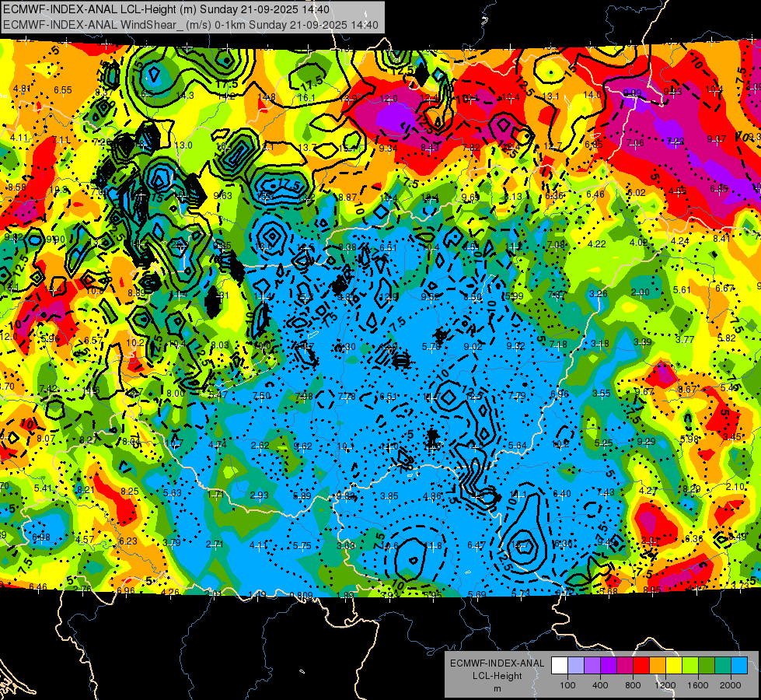Screen dimensions: 761x700
Task: Click the teal legend swatch
Action: [723, 666]
